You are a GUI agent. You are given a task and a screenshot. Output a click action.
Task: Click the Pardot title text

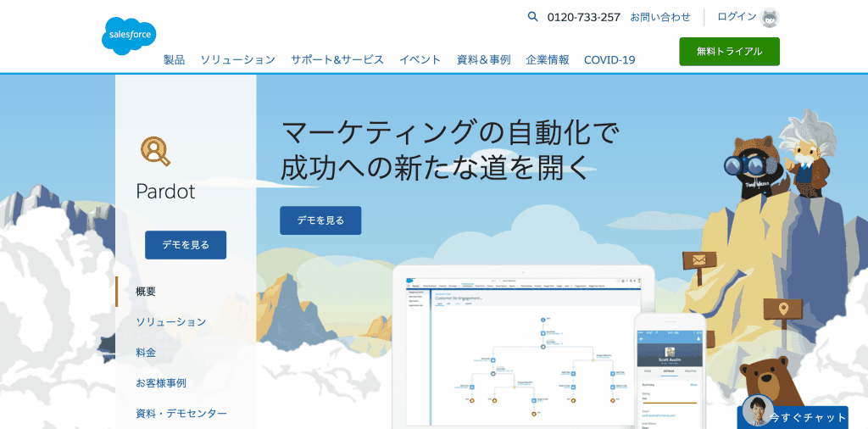coord(165,192)
